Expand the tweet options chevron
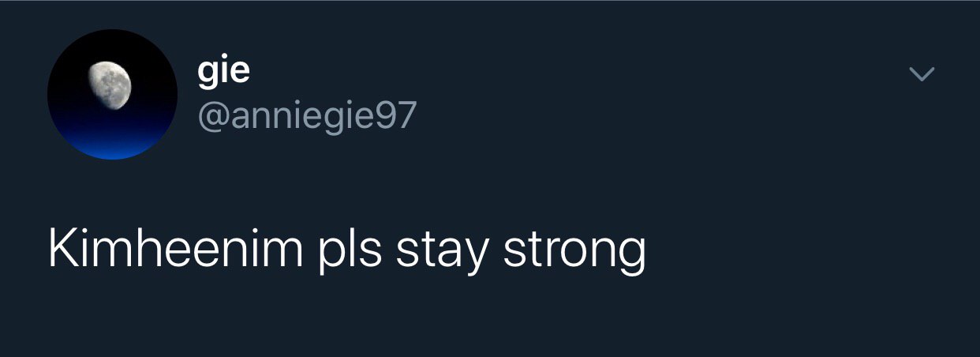This screenshot has height=357, width=980. (922, 75)
